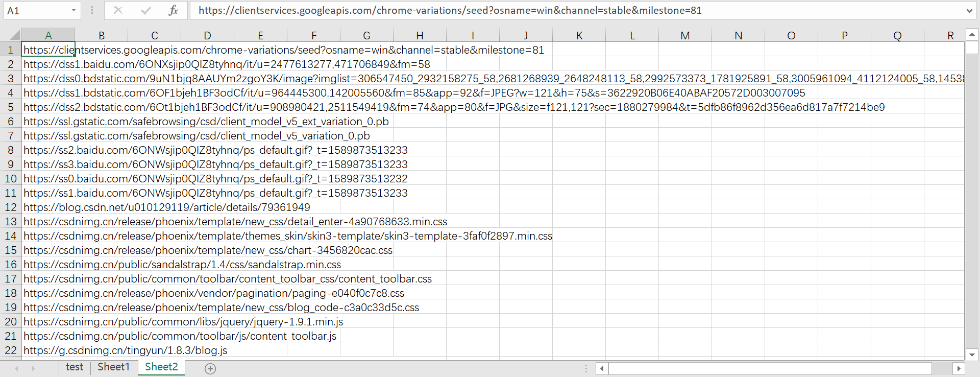Select column B header
Screen dimensions: 980x377
[x=102, y=35]
